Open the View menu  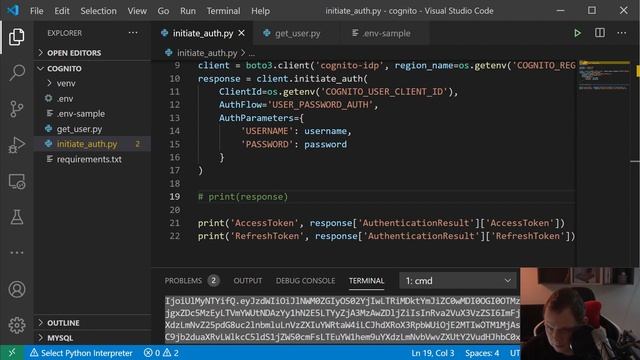click(137, 11)
